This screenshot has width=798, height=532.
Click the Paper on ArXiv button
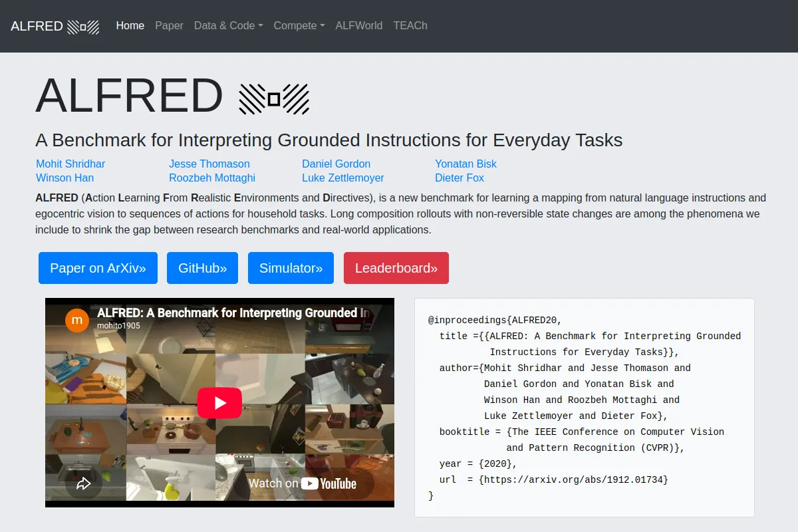tap(98, 268)
